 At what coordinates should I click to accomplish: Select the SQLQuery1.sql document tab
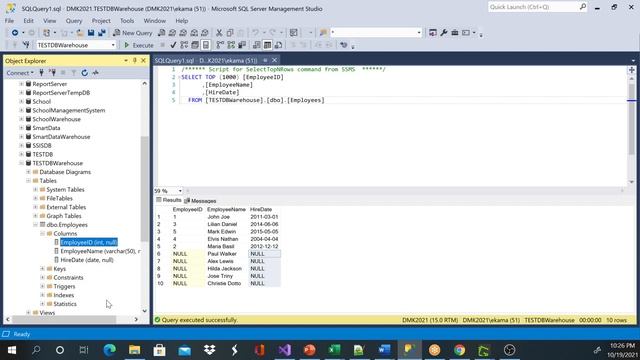click(x=206, y=60)
